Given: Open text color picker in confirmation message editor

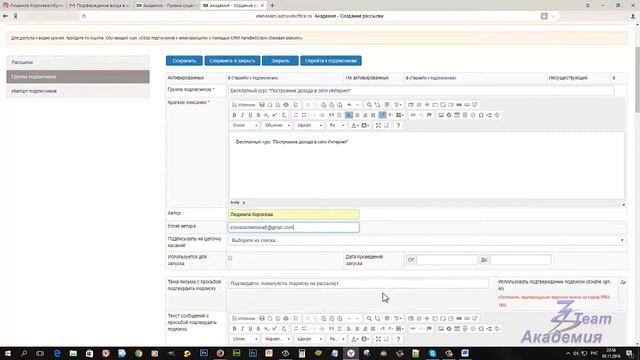Looking at the screenshot, I should click(355, 339).
